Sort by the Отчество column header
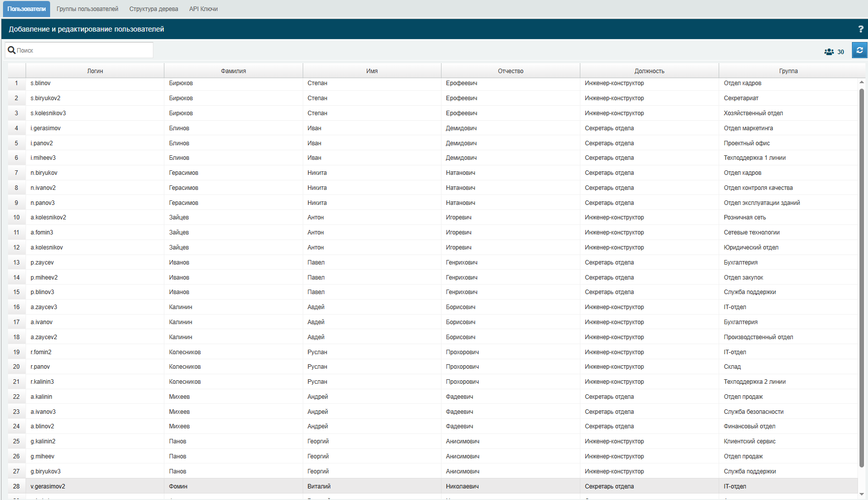The height and width of the screenshot is (500, 868). (x=511, y=71)
